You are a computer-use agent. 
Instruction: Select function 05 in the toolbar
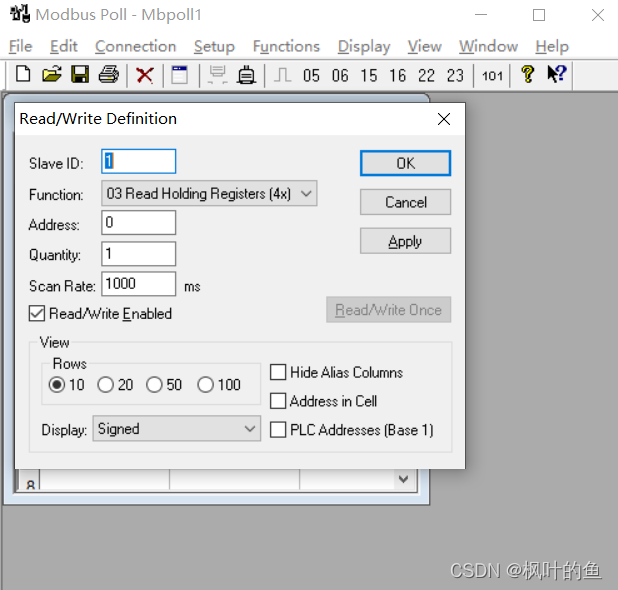(x=311, y=75)
